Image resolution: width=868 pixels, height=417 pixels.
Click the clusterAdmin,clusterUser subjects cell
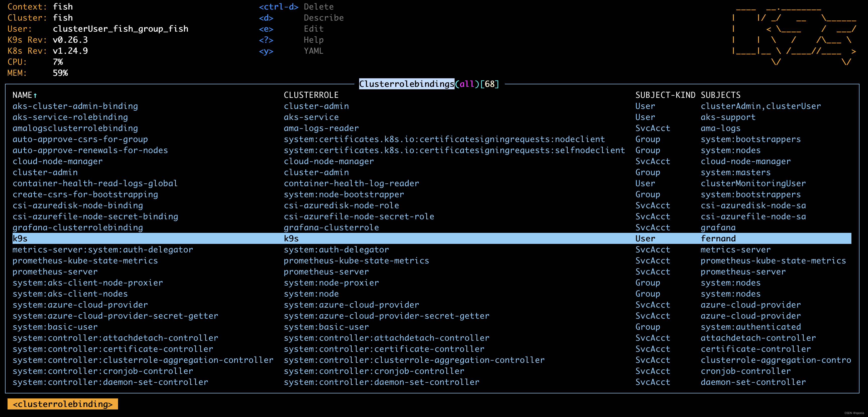pyautogui.click(x=761, y=106)
